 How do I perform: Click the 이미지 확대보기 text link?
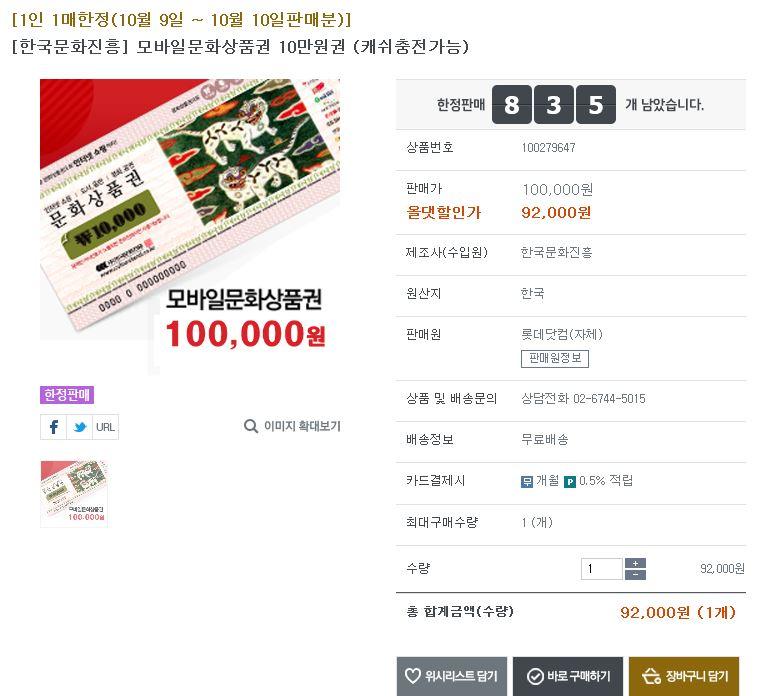(302, 426)
